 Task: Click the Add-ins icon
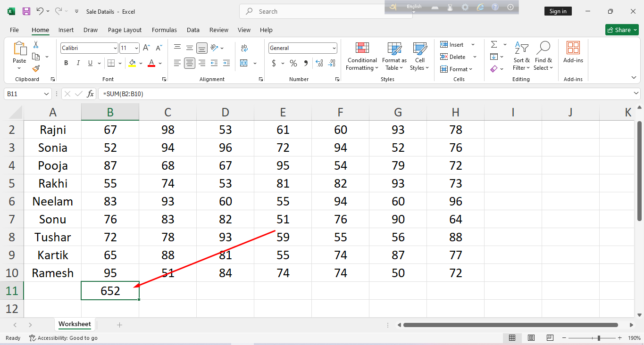point(573,52)
